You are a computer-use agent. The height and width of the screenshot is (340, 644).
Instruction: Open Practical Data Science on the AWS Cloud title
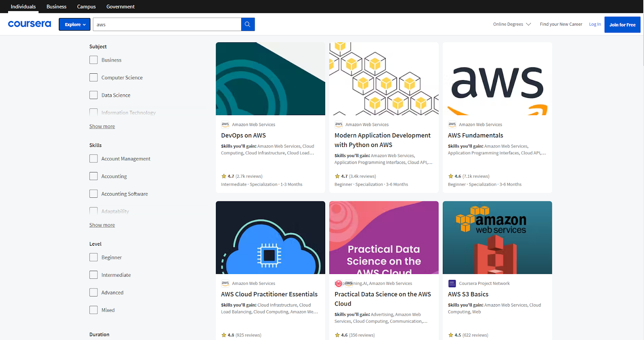coord(383,299)
